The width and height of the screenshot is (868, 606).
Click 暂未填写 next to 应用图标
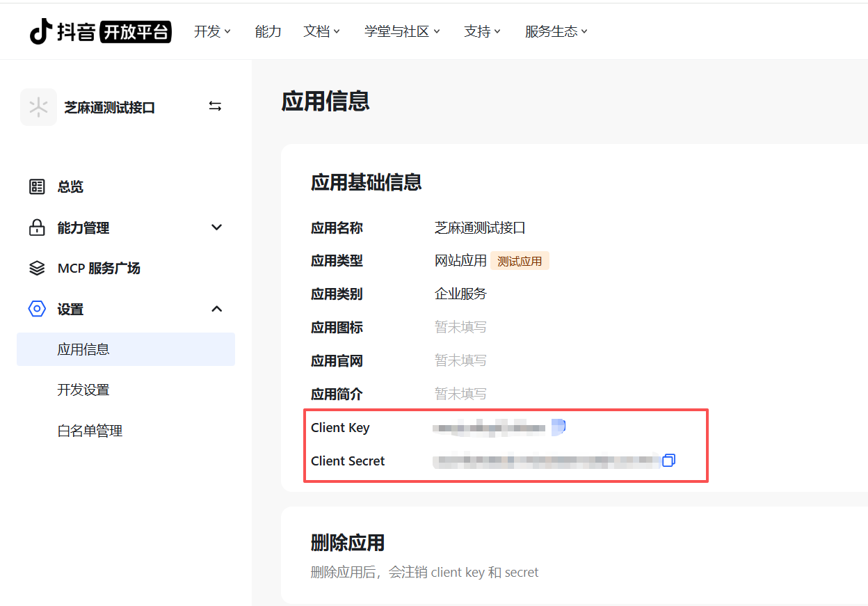tap(460, 327)
